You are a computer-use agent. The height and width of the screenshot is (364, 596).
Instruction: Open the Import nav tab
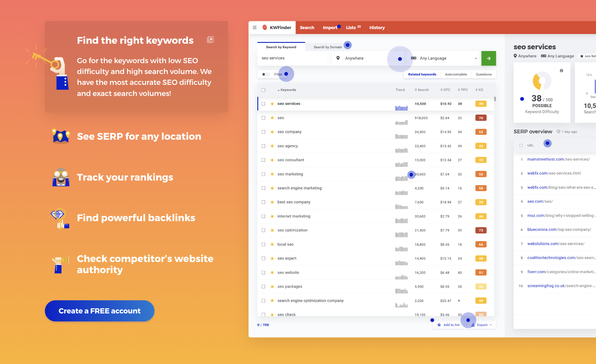coord(330,28)
